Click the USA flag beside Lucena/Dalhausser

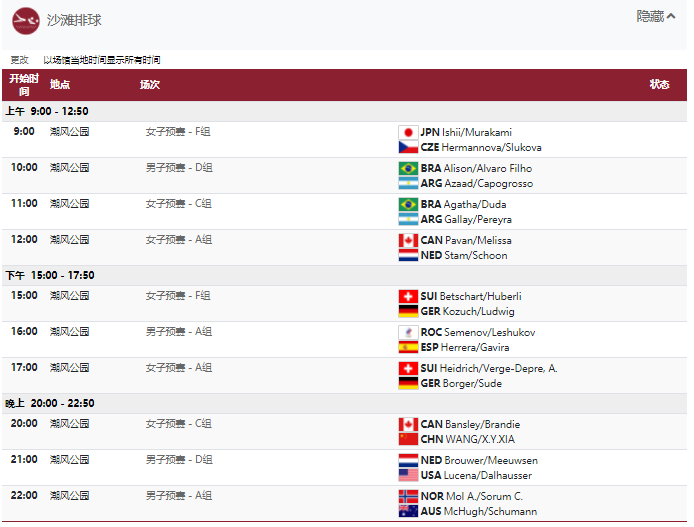(x=408, y=475)
